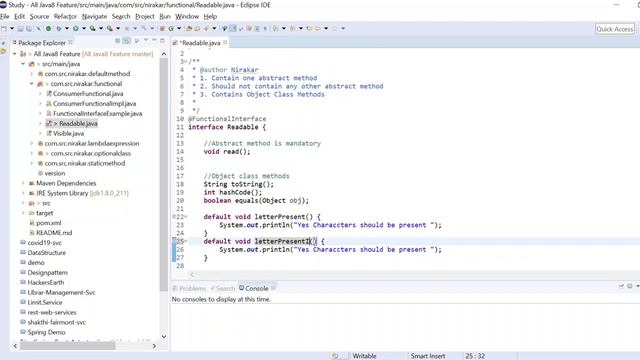Image resolution: width=640 pixels, height=360 pixels.
Task: Expand the JRE System Library node
Action: click(x=23, y=193)
